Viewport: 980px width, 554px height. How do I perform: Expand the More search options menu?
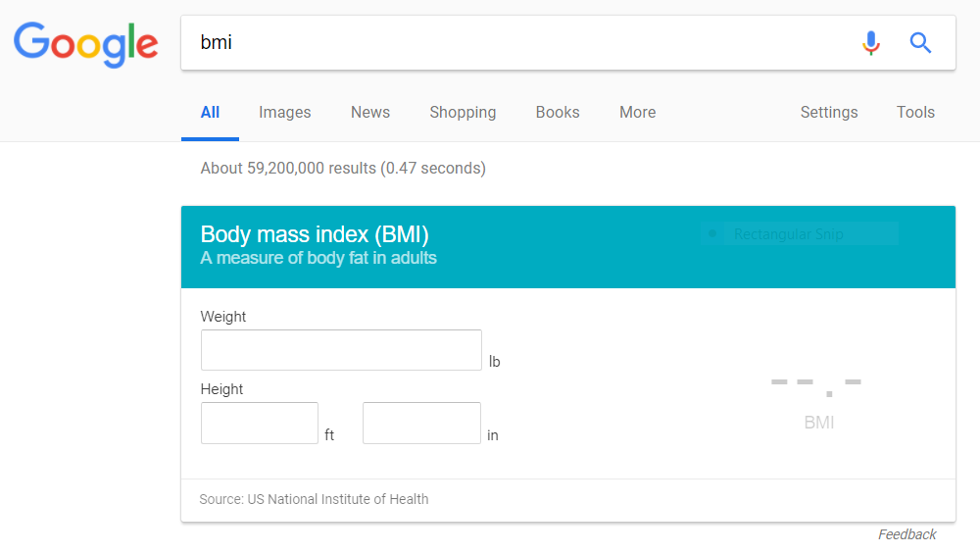pos(638,113)
